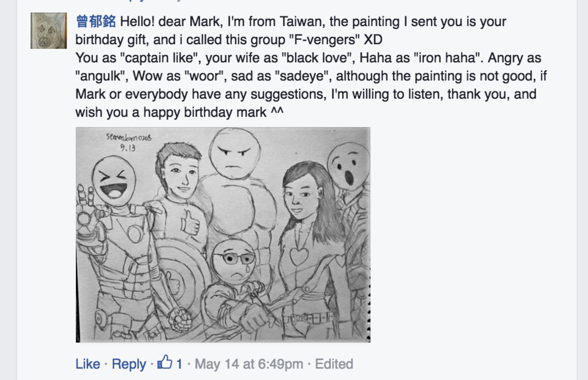The height and width of the screenshot is (380, 588).
Task: Open commenter's sketch profile picture
Action: 49,31
